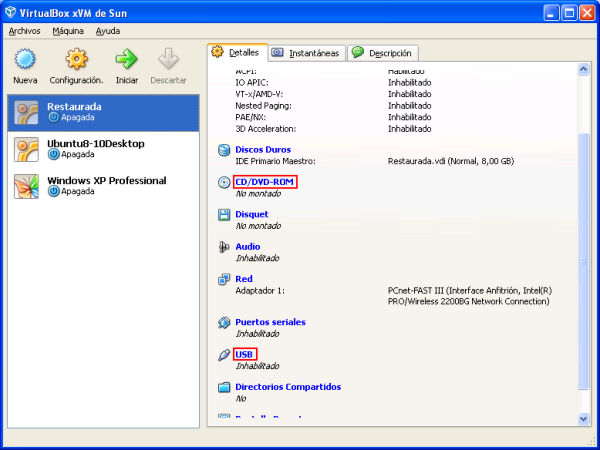Switch to the Instantáneas tab
600x450 pixels.
(306, 53)
